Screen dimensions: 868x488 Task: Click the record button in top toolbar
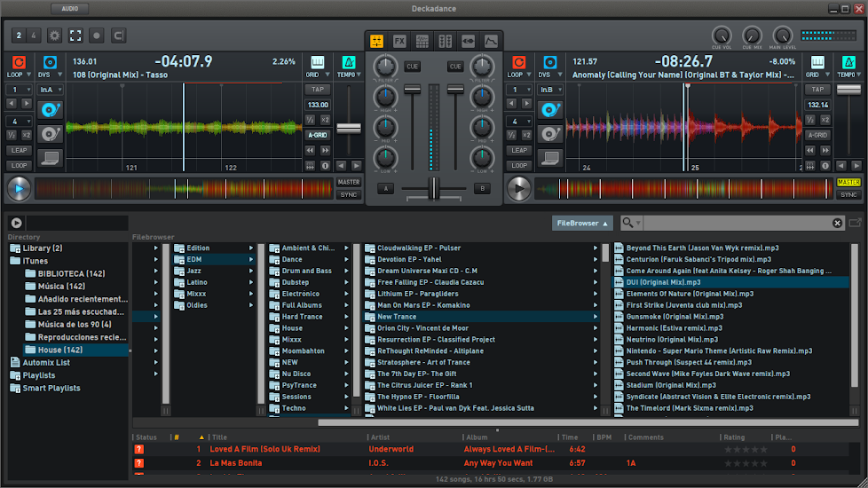(97, 36)
